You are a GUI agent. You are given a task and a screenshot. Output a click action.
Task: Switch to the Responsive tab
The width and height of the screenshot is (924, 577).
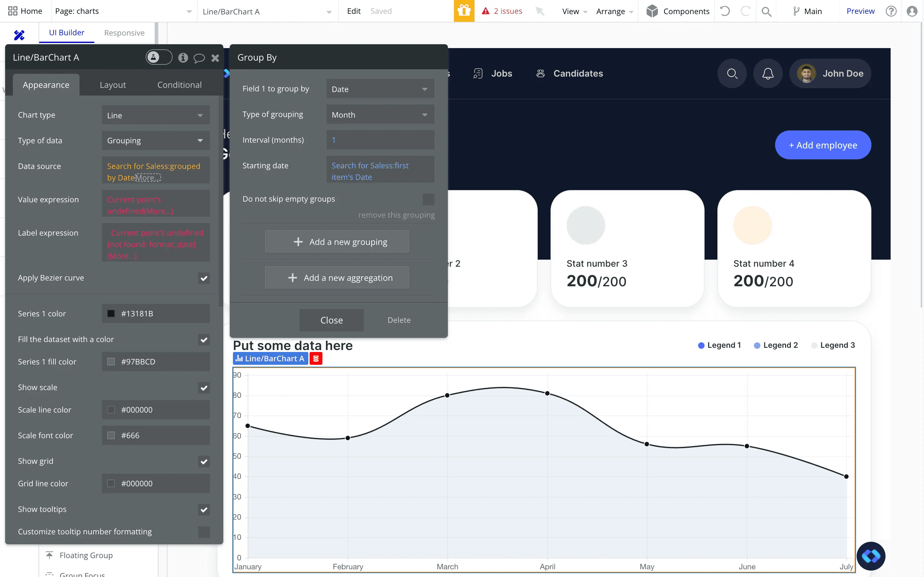(x=124, y=33)
